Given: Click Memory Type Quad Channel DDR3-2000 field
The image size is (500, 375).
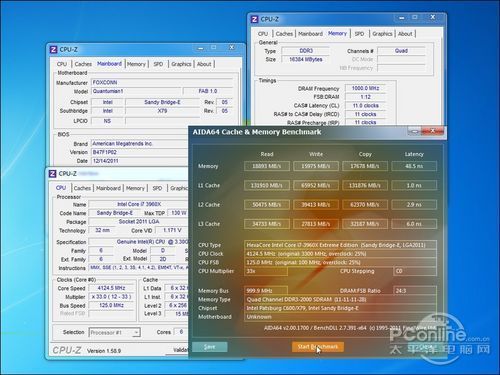Looking at the screenshot, I should [340, 299].
